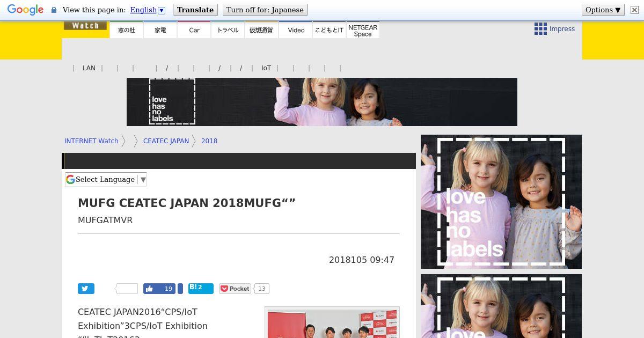Screen dimensions: 644x338
Task: Switch to the Car tab
Action: point(194,30)
